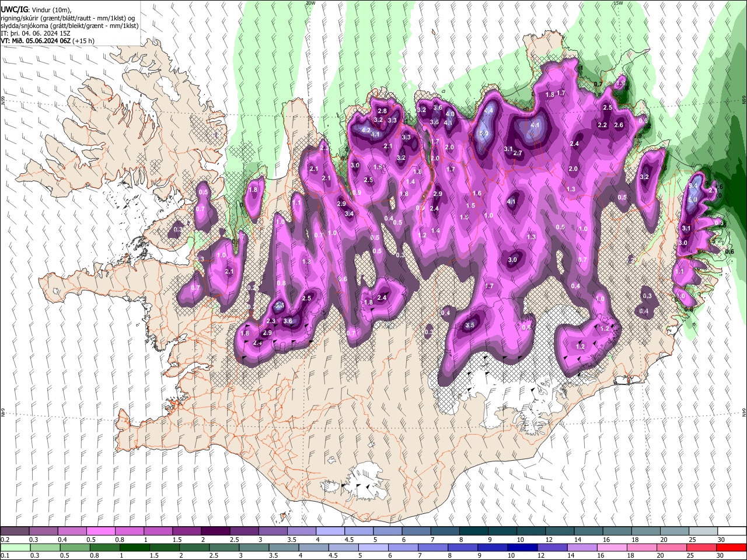The width and height of the screenshot is (747, 560).
Task: Click the lower legend swatch between 3 and 3.5
Action: 253,548
